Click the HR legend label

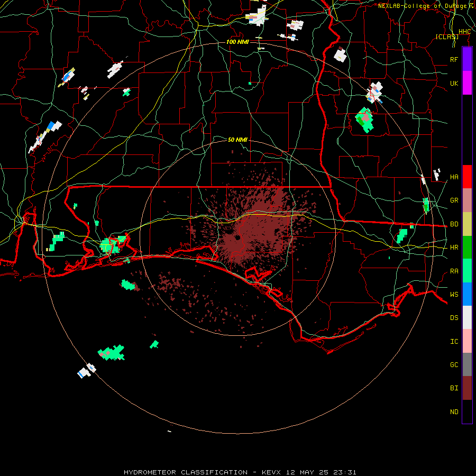point(454,247)
